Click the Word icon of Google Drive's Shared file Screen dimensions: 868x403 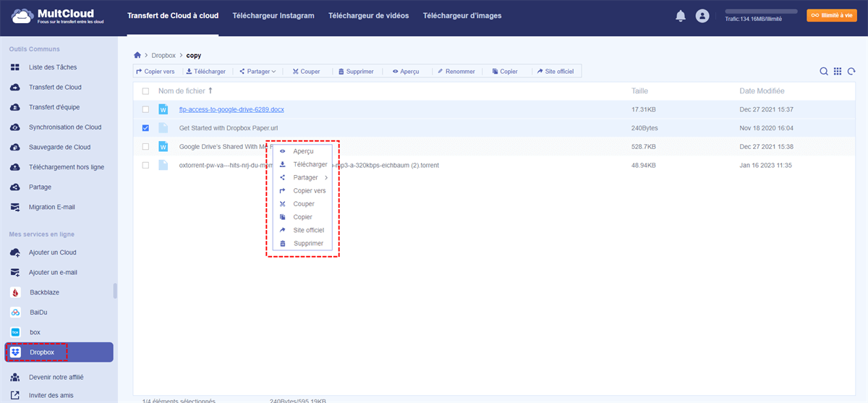coord(163,146)
